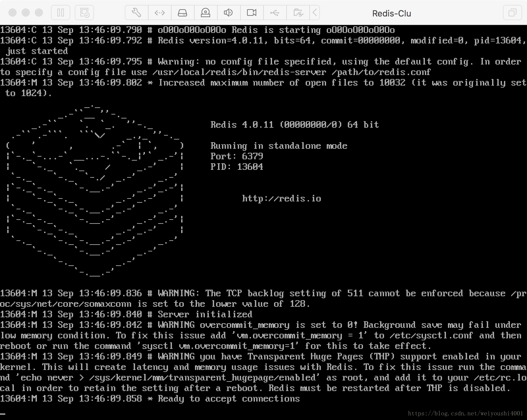Click '/sys/kernel/mm/transparent_hugepage/enabled' text
This screenshot has height=420, width=527.
(x=203, y=378)
